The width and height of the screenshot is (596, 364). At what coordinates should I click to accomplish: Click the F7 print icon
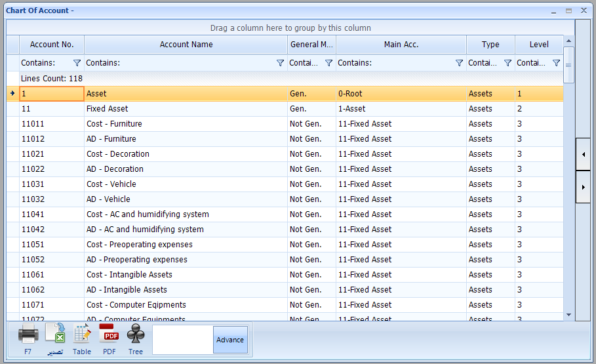click(28, 334)
